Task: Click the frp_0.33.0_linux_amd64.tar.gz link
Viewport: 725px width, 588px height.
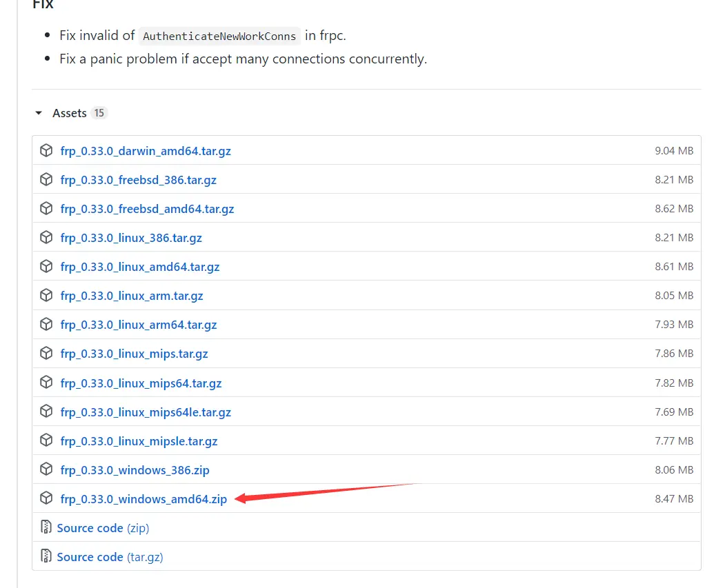Action: coord(139,267)
